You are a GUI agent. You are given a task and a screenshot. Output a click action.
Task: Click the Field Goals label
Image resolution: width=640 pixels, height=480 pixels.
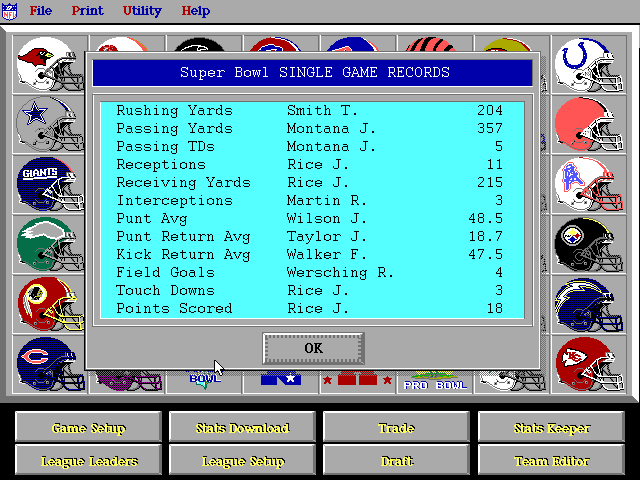point(165,272)
